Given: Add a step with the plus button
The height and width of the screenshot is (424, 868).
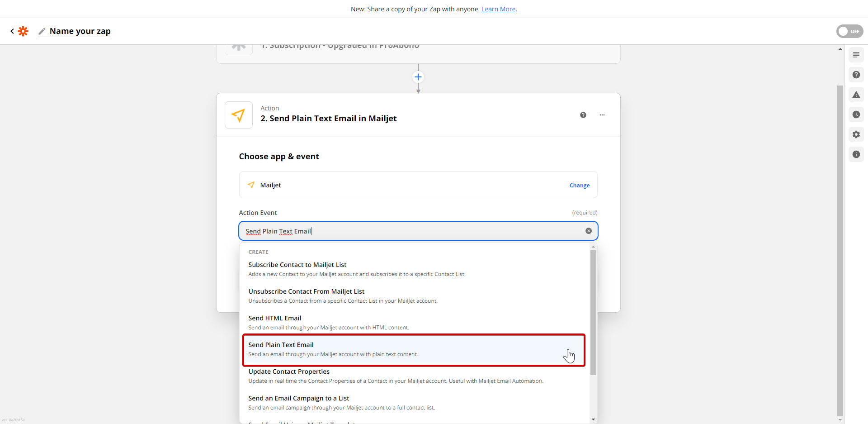Looking at the screenshot, I should pyautogui.click(x=418, y=77).
